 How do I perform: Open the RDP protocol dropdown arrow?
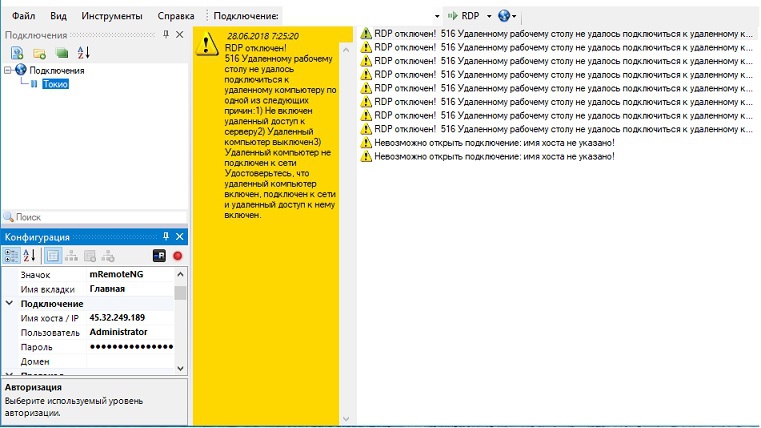click(489, 16)
